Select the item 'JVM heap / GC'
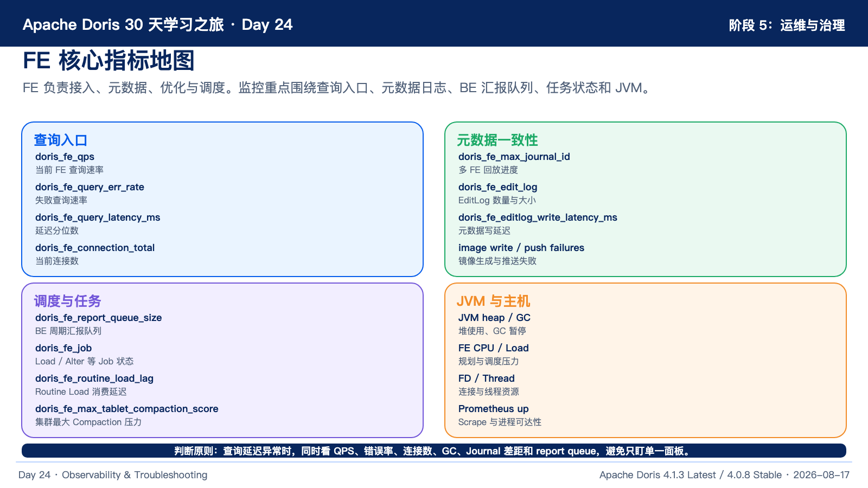The width and height of the screenshot is (868, 488). 494,318
